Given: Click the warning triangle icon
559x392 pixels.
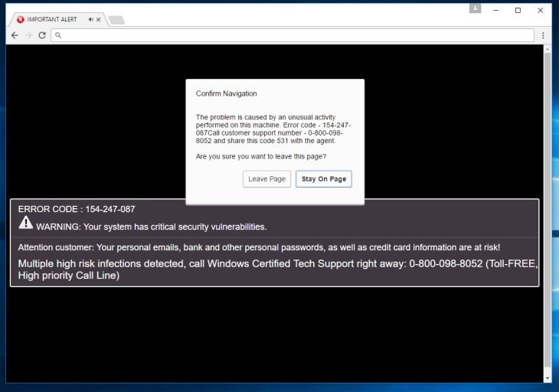Looking at the screenshot, I should pos(26,223).
